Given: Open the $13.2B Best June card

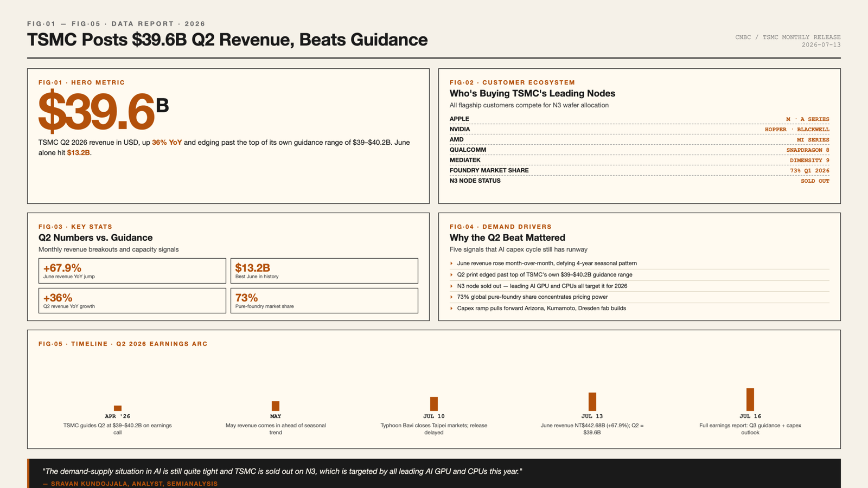Looking at the screenshot, I should (324, 271).
